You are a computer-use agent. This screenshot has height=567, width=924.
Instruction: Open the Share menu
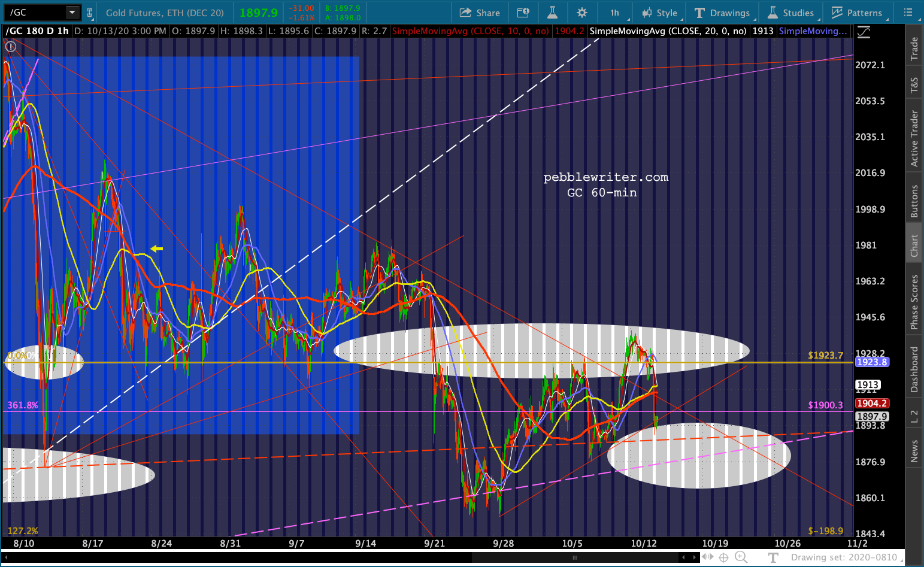(x=480, y=13)
